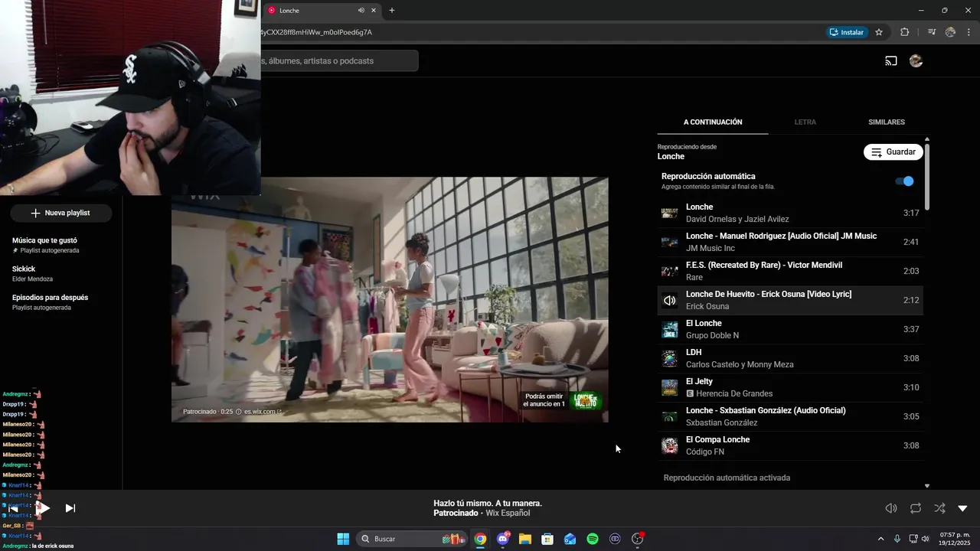Toggle the repeat mode icon

[916, 508]
